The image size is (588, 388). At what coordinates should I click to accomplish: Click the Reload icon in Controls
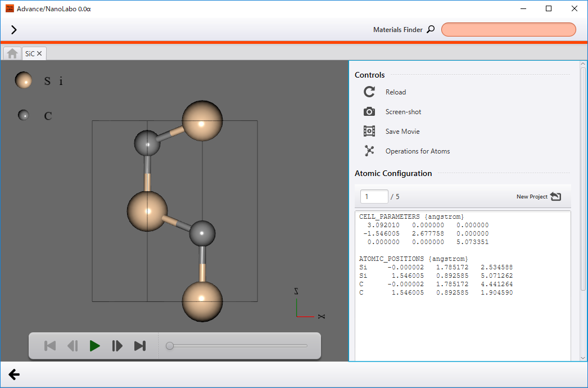point(369,92)
